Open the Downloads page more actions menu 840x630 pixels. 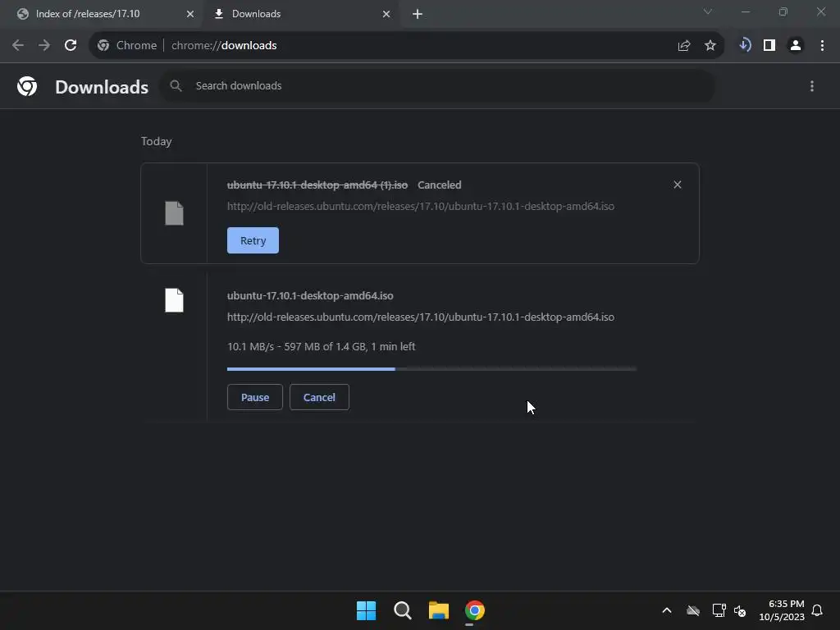[x=812, y=86]
